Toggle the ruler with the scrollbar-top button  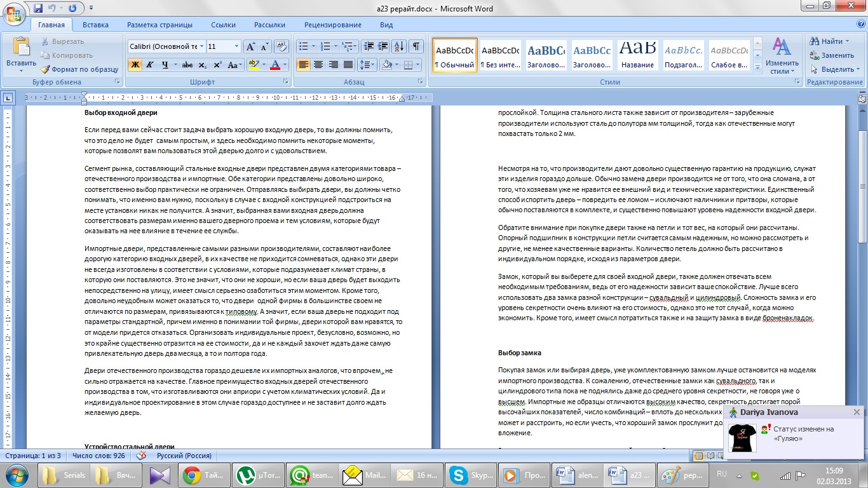coord(862,98)
